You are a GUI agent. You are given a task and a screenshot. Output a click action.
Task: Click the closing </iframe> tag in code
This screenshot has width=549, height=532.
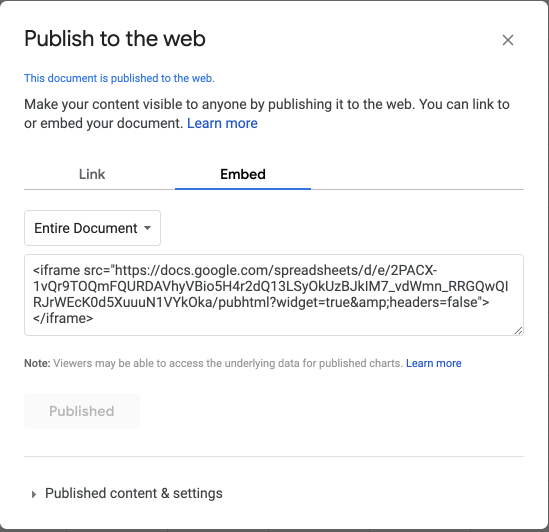[x=63, y=318]
